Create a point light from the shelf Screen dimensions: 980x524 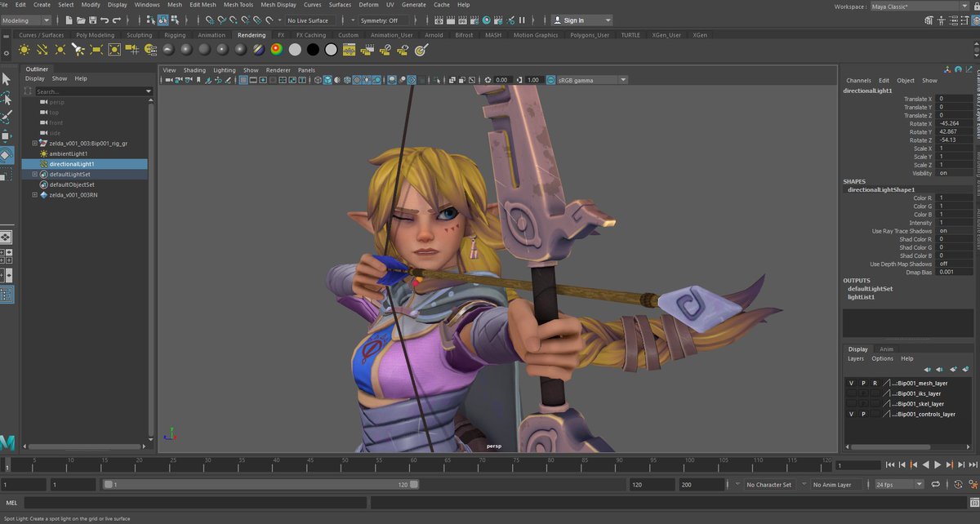61,49
